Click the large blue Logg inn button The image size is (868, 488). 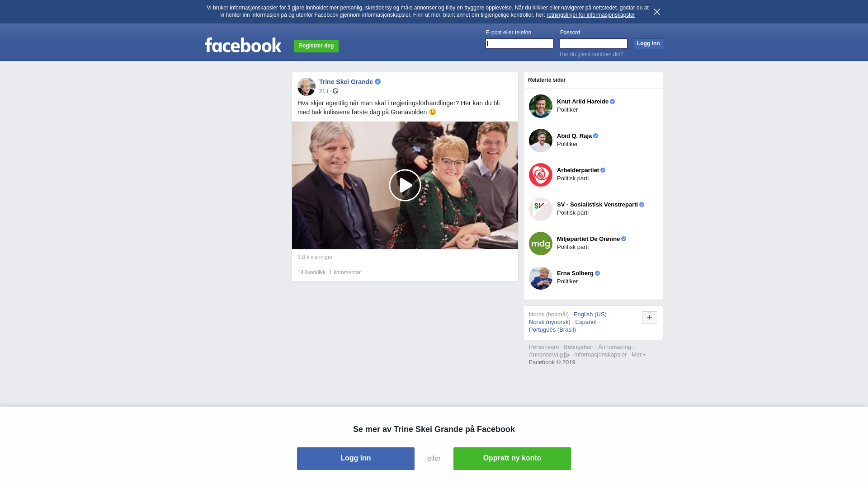356,459
